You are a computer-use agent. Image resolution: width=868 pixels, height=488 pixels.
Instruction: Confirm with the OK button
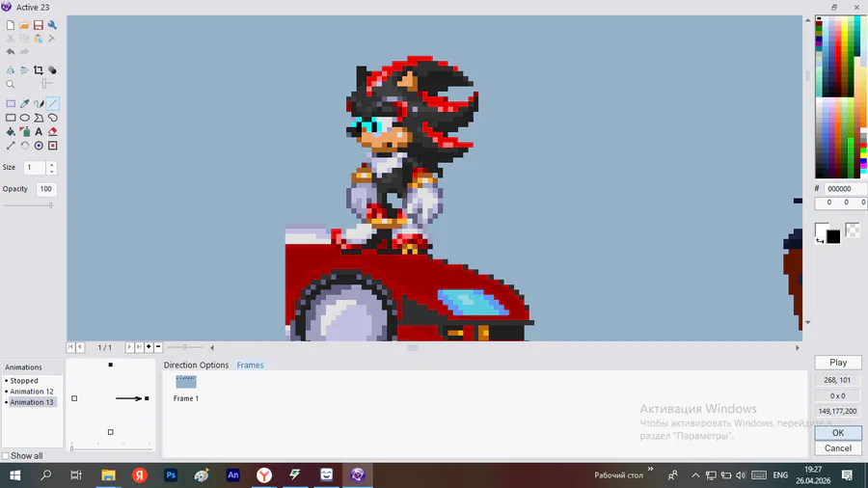(x=838, y=433)
